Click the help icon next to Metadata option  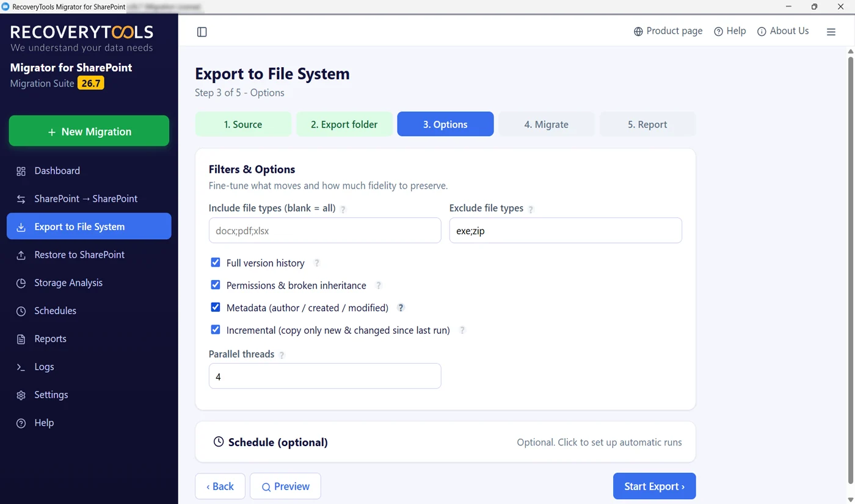click(x=401, y=308)
